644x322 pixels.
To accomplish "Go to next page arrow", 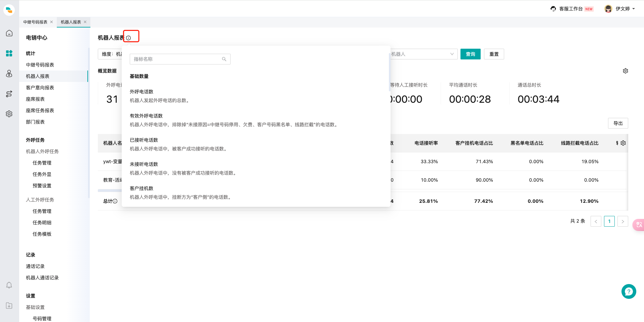I will tap(623, 221).
